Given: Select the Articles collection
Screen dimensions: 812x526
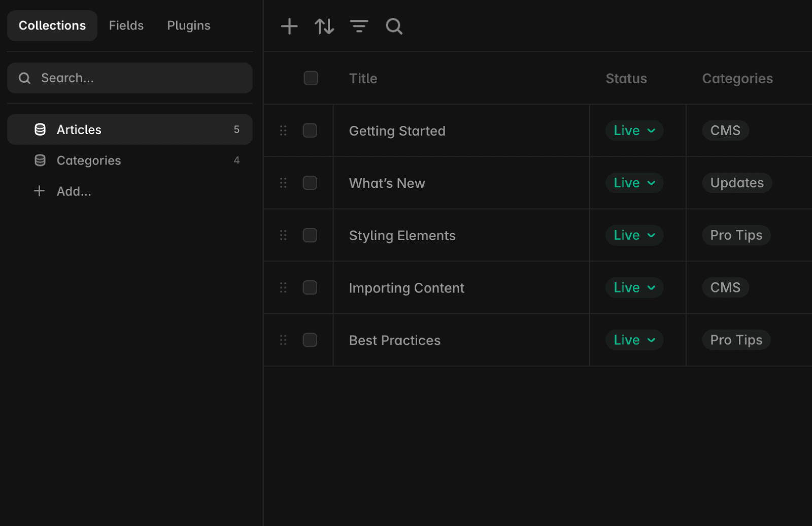Looking at the screenshot, I should [x=130, y=129].
